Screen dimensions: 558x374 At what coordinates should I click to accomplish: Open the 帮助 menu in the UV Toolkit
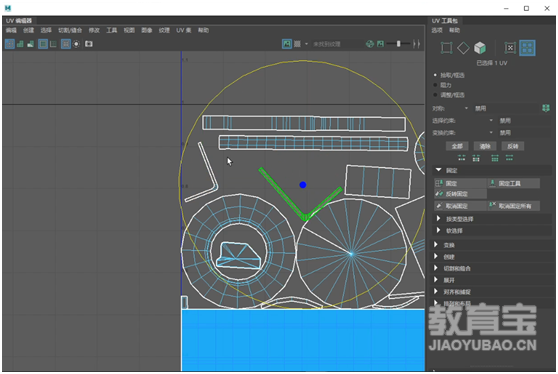[454, 30]
